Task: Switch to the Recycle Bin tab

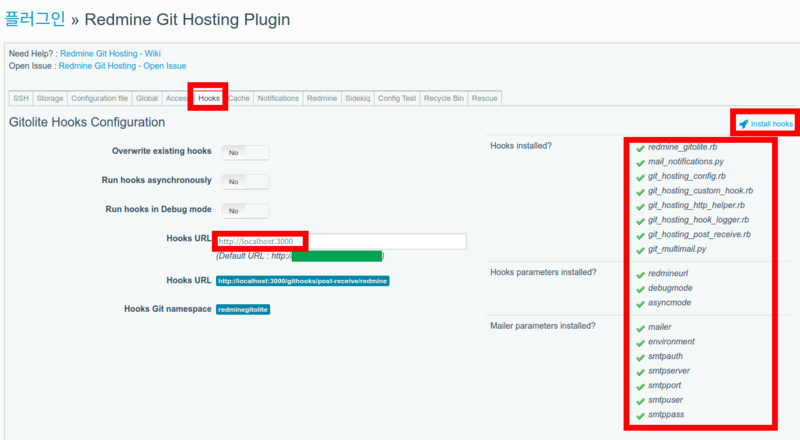Action: tap(444, 98)
